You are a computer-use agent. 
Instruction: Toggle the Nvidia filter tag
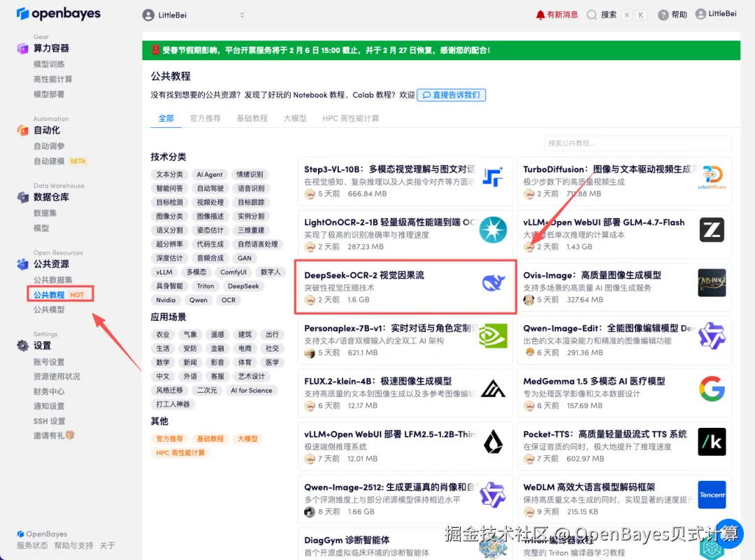[166, 300]
